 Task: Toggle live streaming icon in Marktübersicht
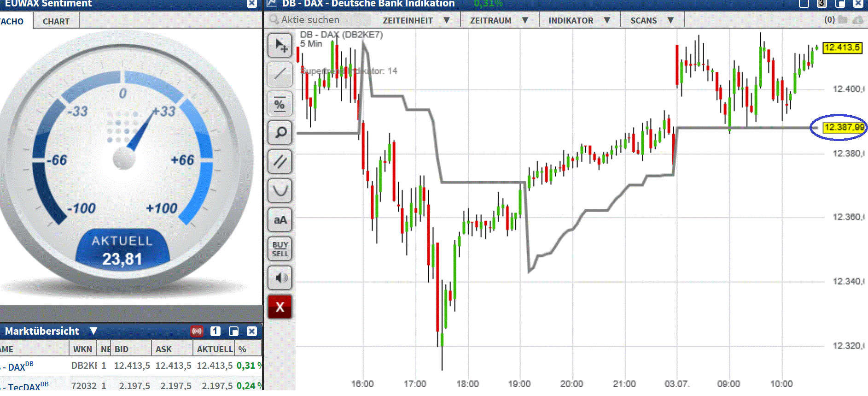pyautogui.click(x=197, y=331)
